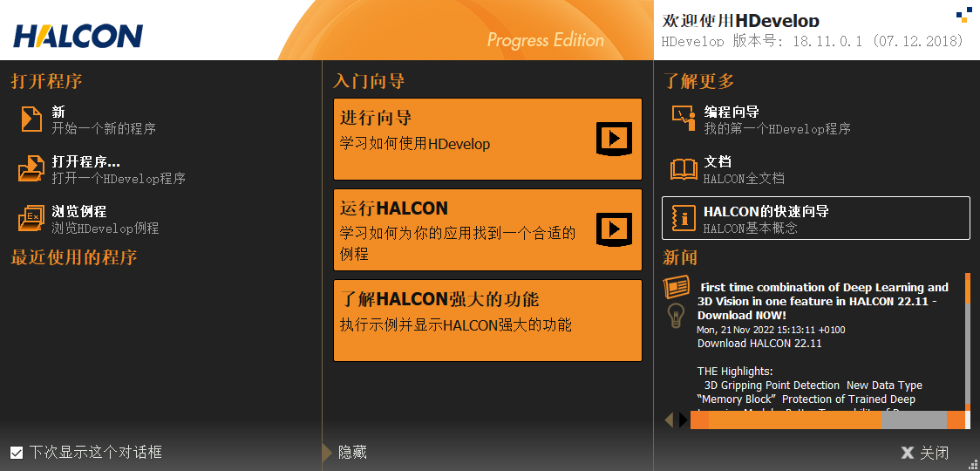
Task: Uncheck 下次显示这个对话框 checkbox
Action: (x=17, y=452)
